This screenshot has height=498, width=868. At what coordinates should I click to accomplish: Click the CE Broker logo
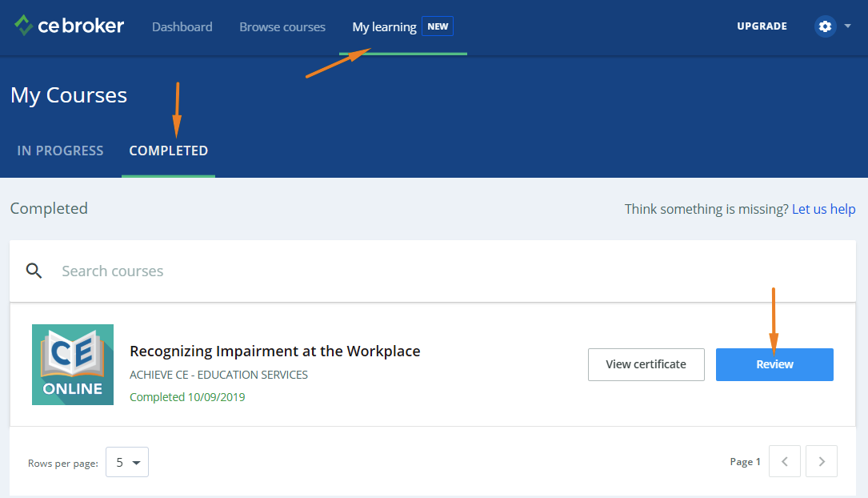(x=69, y=26)
